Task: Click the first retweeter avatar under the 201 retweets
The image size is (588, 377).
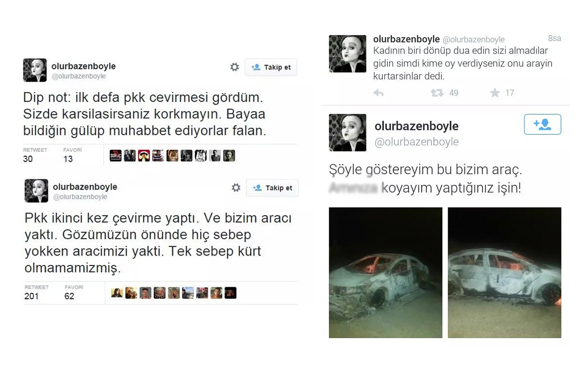Action: 117,293
